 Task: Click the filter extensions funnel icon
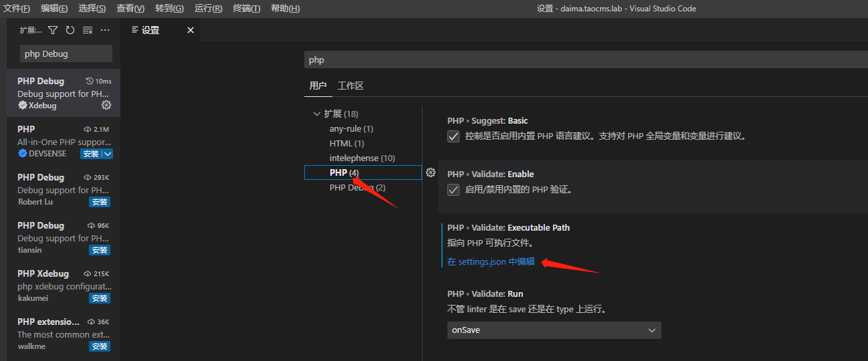click(x=53, y=30)
